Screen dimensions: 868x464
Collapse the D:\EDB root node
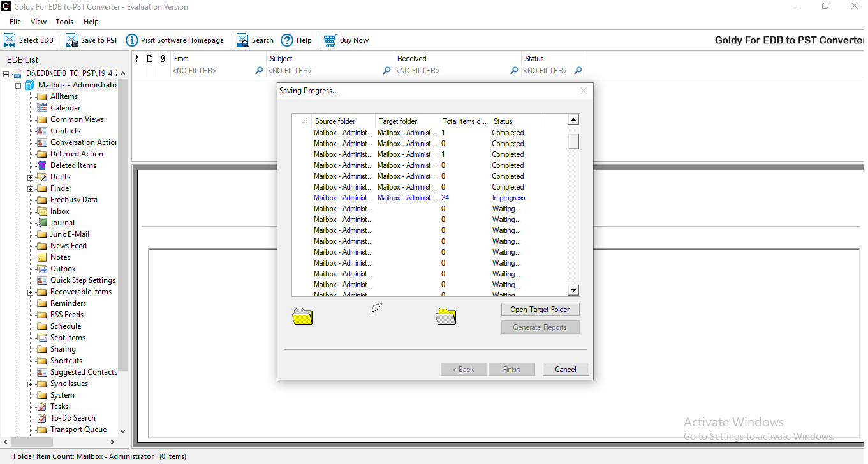tap(6, 74)
